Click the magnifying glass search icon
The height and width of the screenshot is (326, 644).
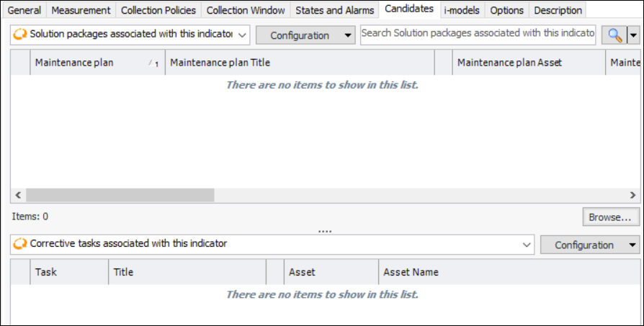click(x=615, y=35)
